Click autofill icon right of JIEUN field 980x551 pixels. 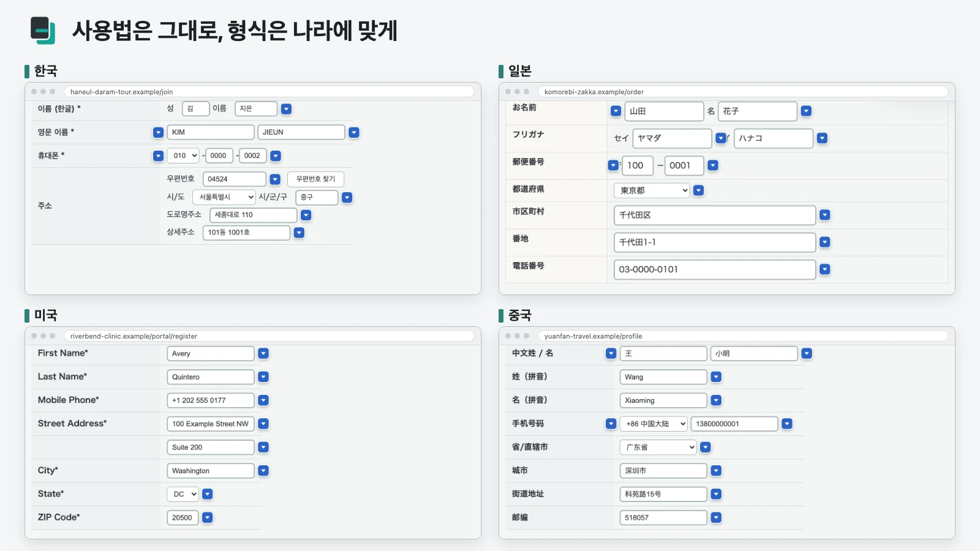click(354, 132)
